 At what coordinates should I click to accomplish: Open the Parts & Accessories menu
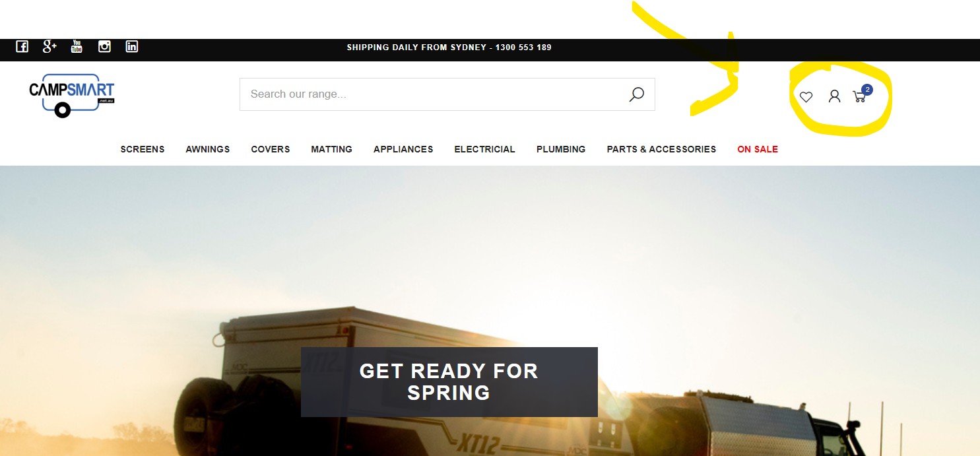click(661, 149)
